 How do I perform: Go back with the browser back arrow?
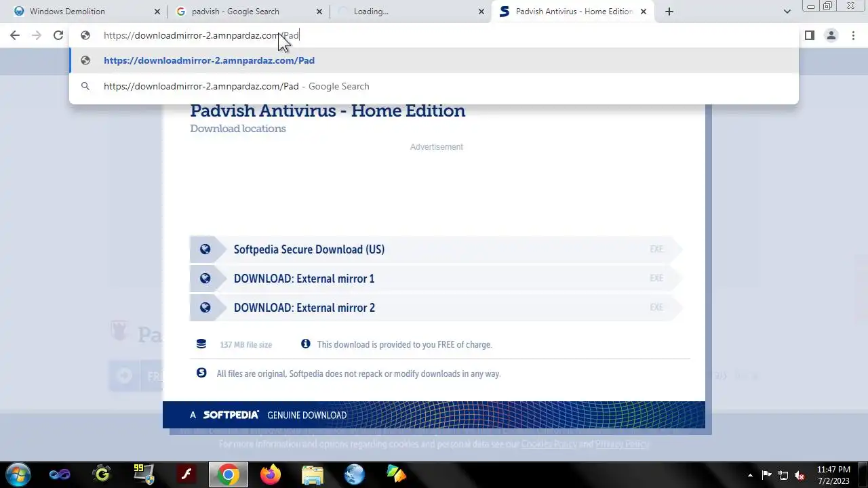(15, 35)
